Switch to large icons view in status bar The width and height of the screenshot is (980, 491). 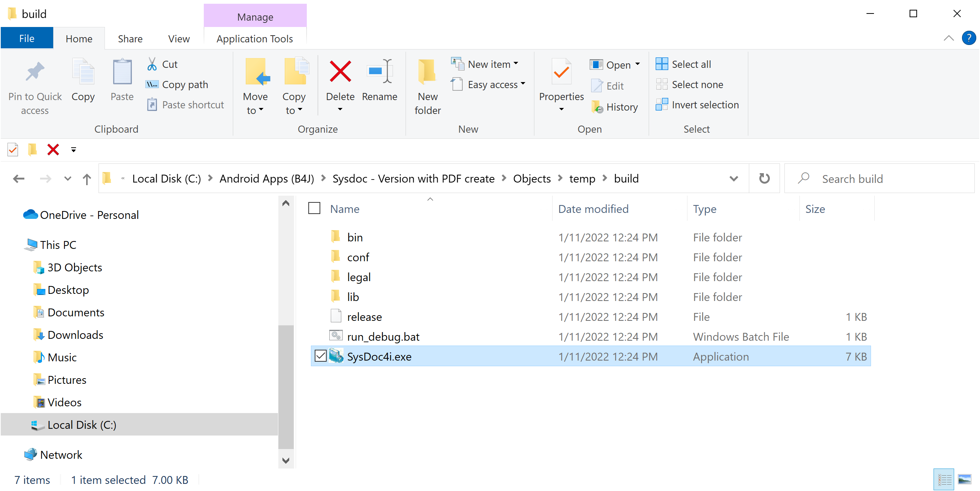pos(964,479)
